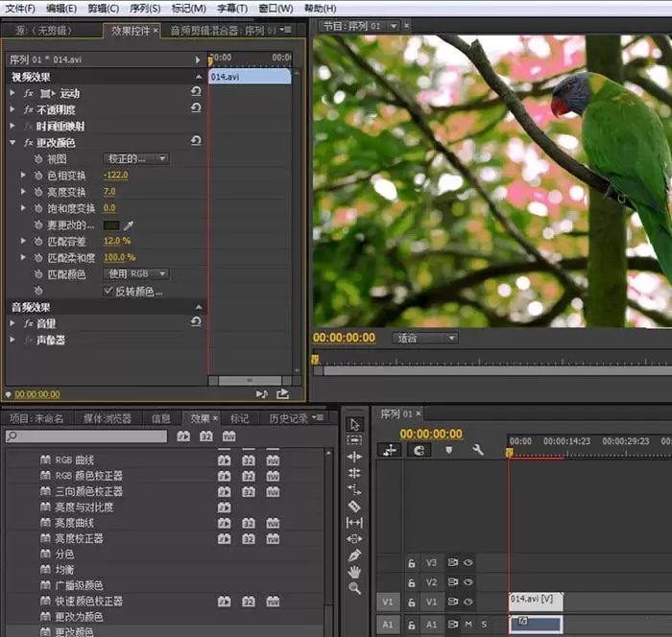Viewport: 672px width, 637px height.
Task: Expand the 音量 audio effect
Action: click(12, 323)
